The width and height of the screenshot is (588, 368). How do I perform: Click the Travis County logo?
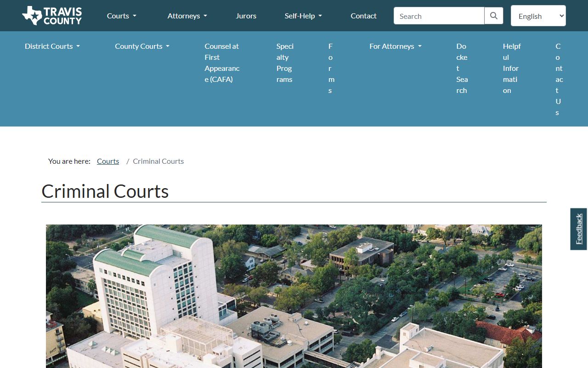click(52, 16)
